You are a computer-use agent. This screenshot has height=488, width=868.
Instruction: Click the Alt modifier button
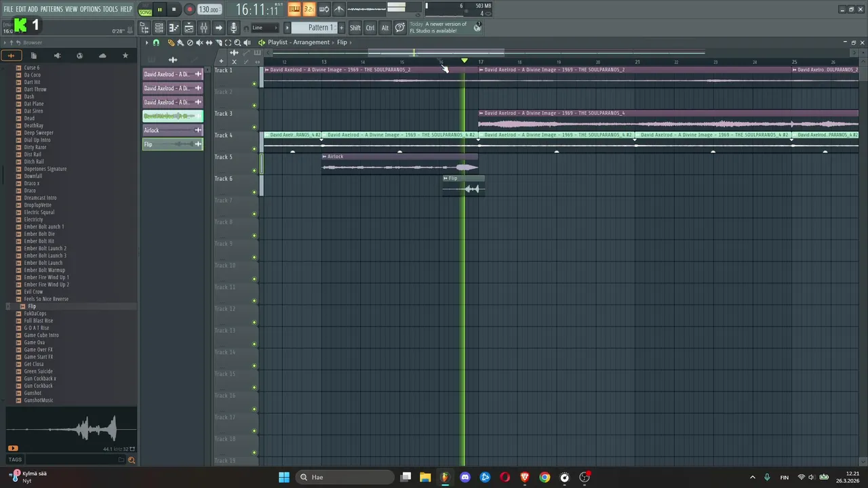385,28
